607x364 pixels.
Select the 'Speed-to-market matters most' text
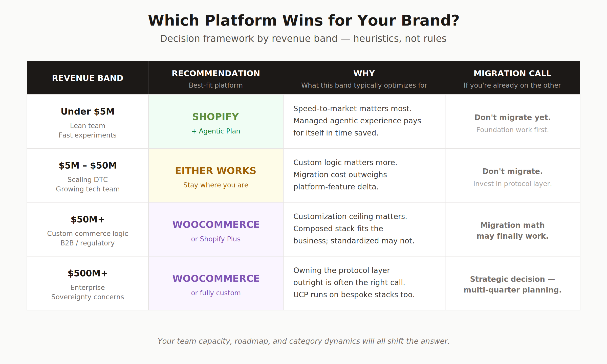pos(352,108)
